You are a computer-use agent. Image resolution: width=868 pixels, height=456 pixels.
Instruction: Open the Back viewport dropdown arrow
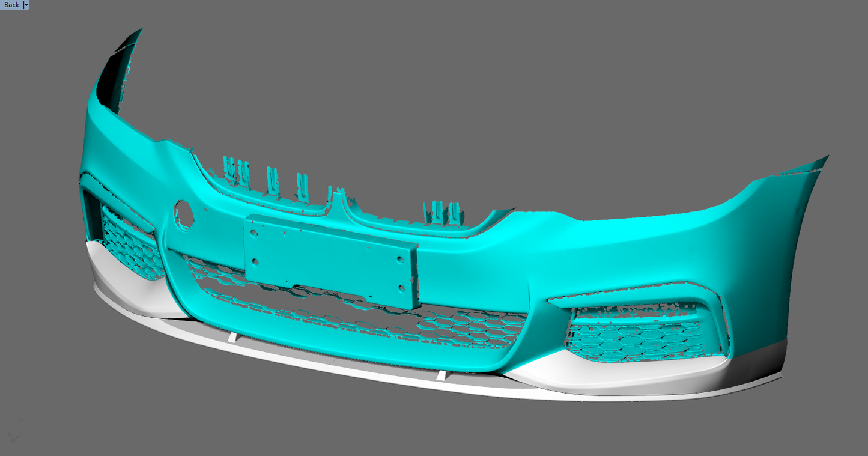pos(26,5)
